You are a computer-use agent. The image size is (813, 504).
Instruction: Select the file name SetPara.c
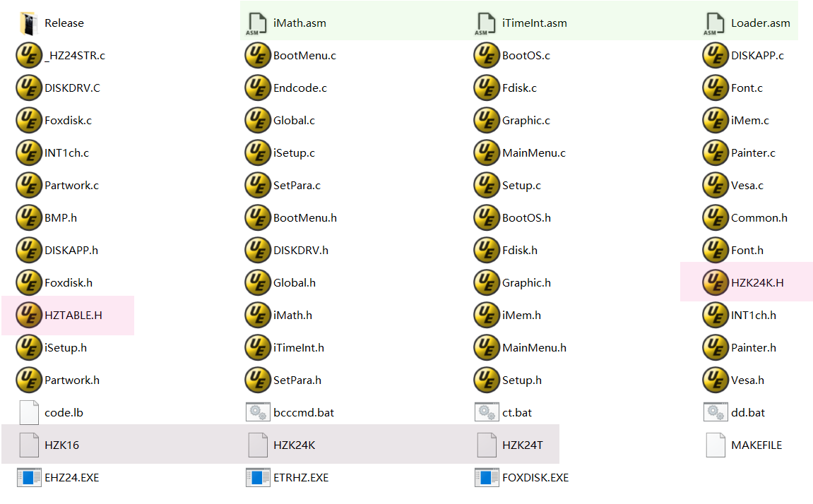(x=297, y=186)
